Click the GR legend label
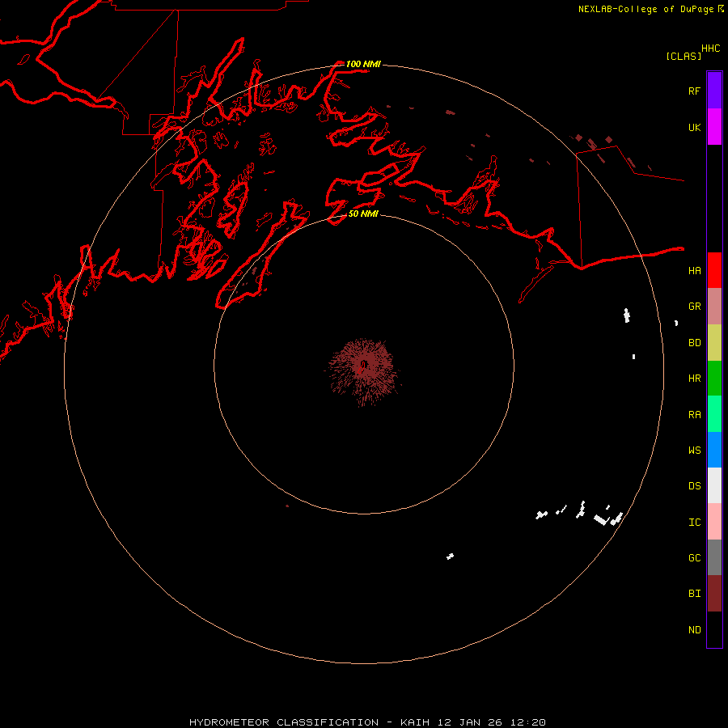 point(694,306)
